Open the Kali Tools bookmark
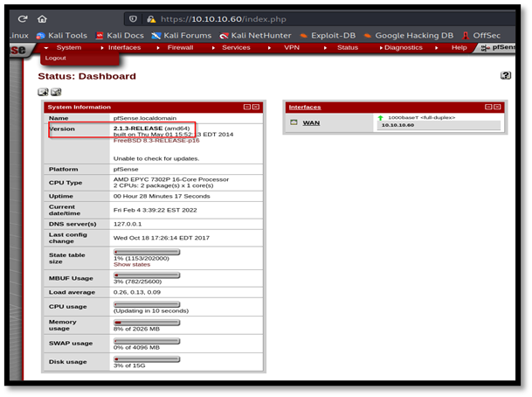Screen dimensions: 532x397 tap(62, 35)
